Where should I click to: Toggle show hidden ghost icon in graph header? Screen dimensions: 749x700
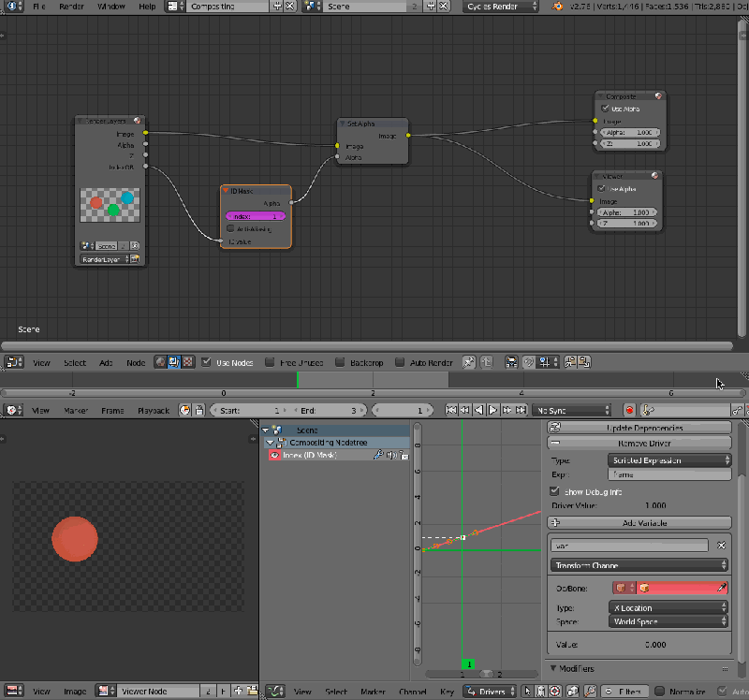coord(541,691)
